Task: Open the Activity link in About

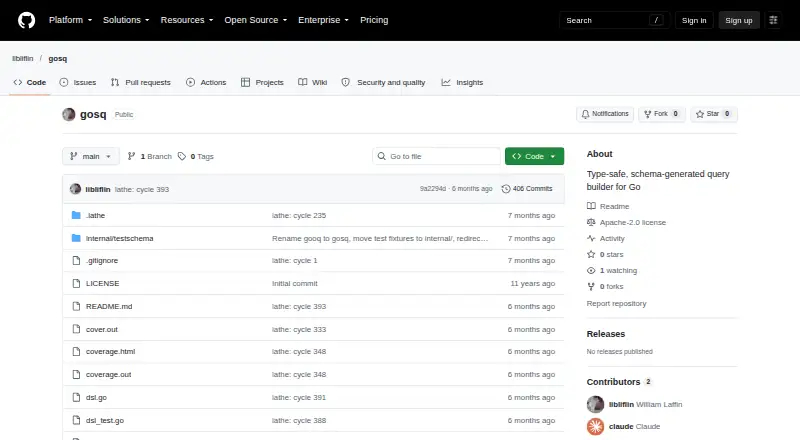Action: tap(606, 238)
